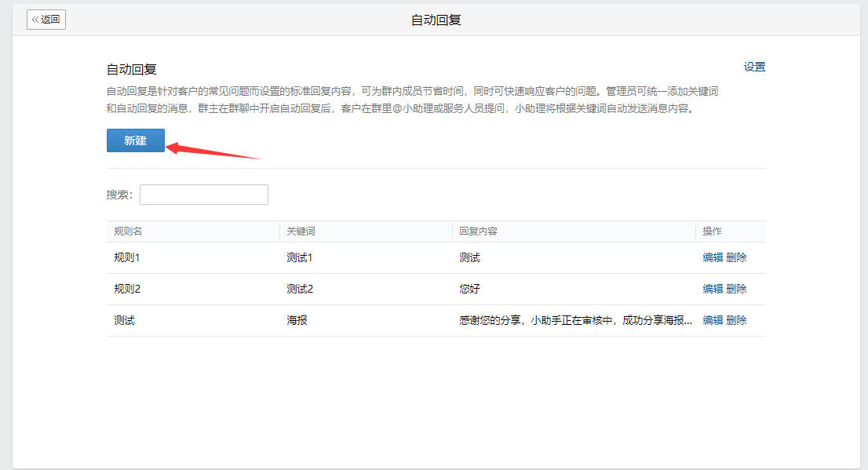Image resolution: width=868 pixels, height=470 pixels.
Task: Delete 规则1 via its 删除 link
Action: click(736, 257)
